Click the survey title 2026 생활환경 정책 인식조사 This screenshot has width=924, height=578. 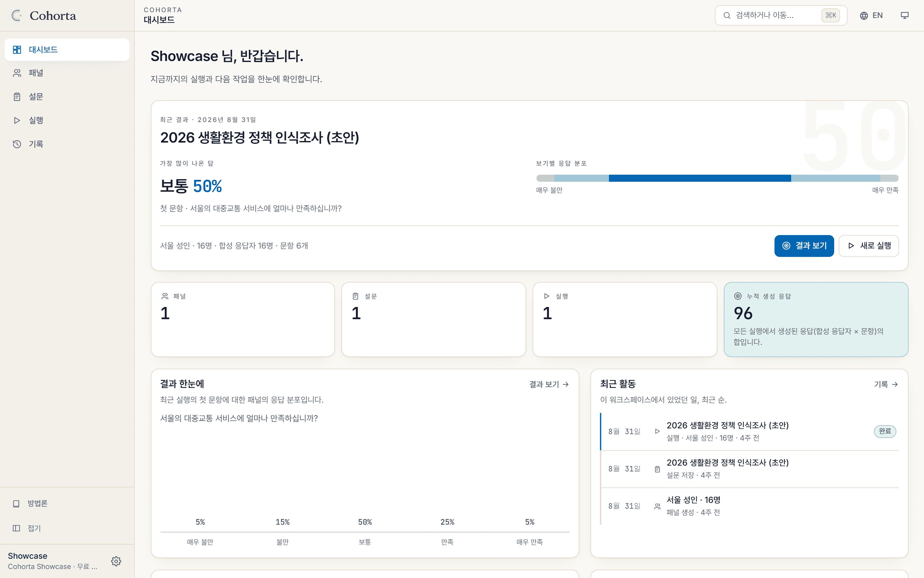point(260,138)
